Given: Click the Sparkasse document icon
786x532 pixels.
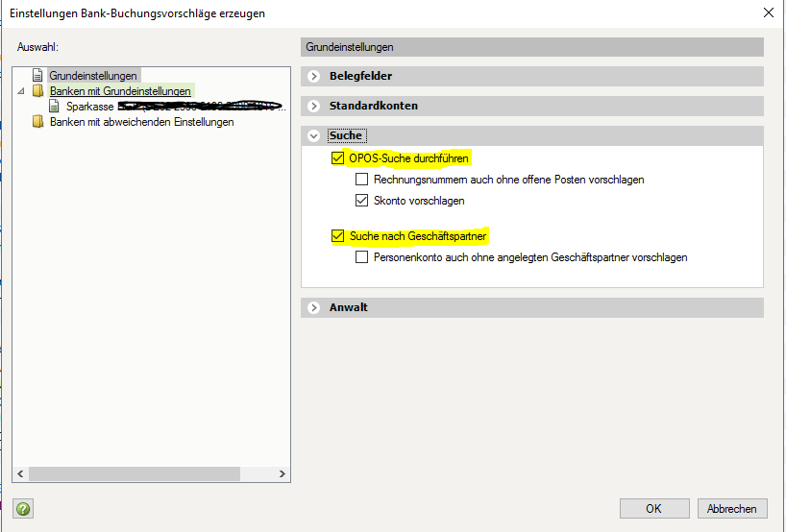Looking at the screenshot, I should [56, 107].
